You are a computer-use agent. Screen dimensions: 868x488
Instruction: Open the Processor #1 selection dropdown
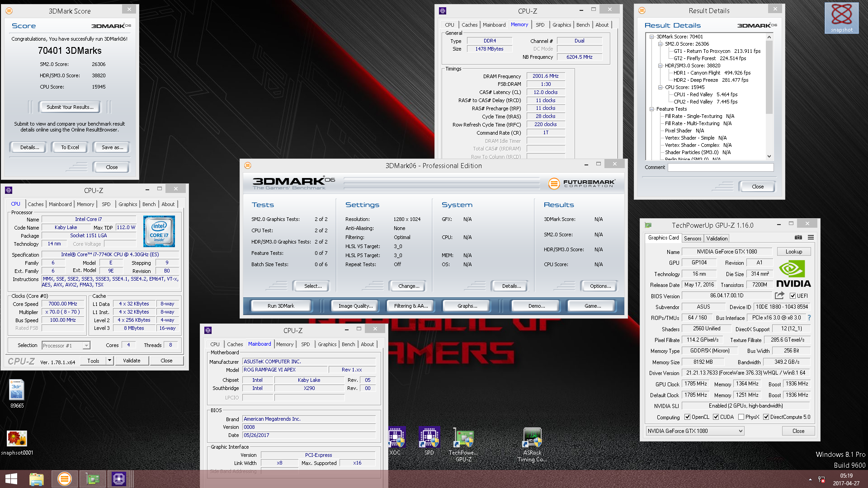pos(66,346)
